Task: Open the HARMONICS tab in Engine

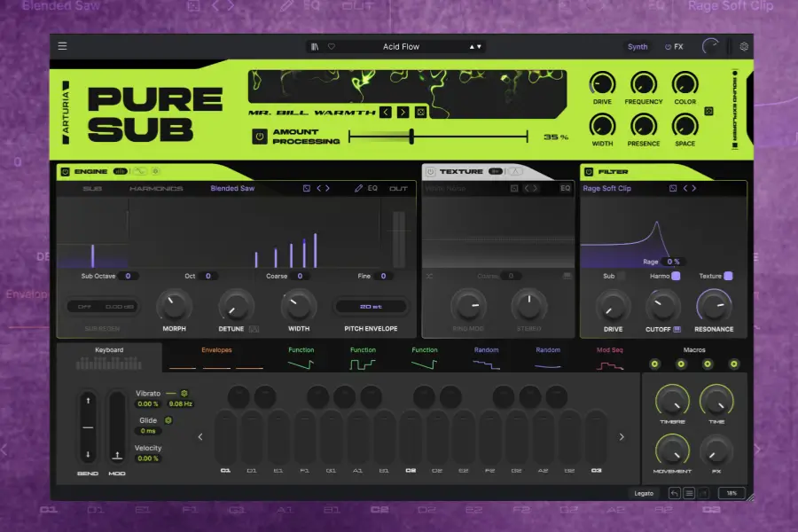Action: 156,188
